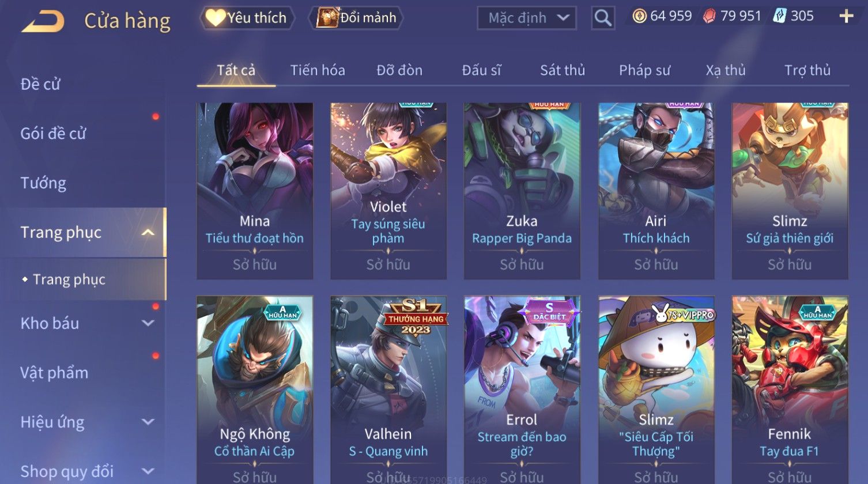This screenshot has height=484, width=868.
Task: Click the red ruby currency icon
Action: click(710, 16)
